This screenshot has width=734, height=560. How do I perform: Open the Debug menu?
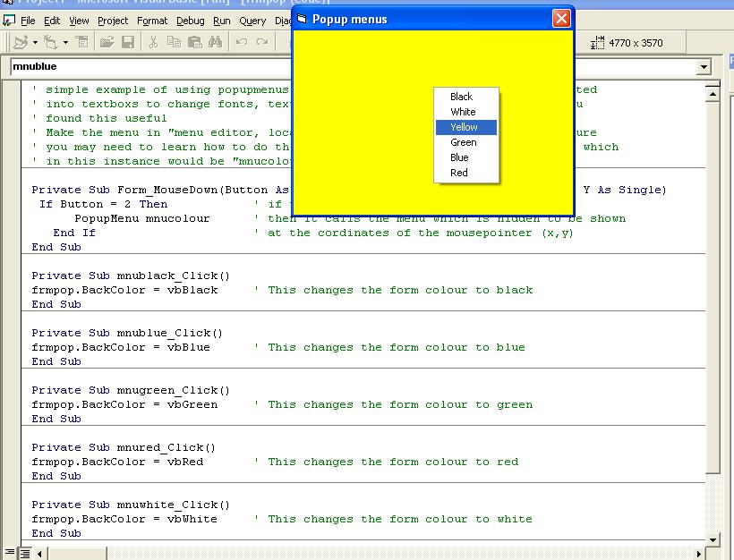coord(190,21)
